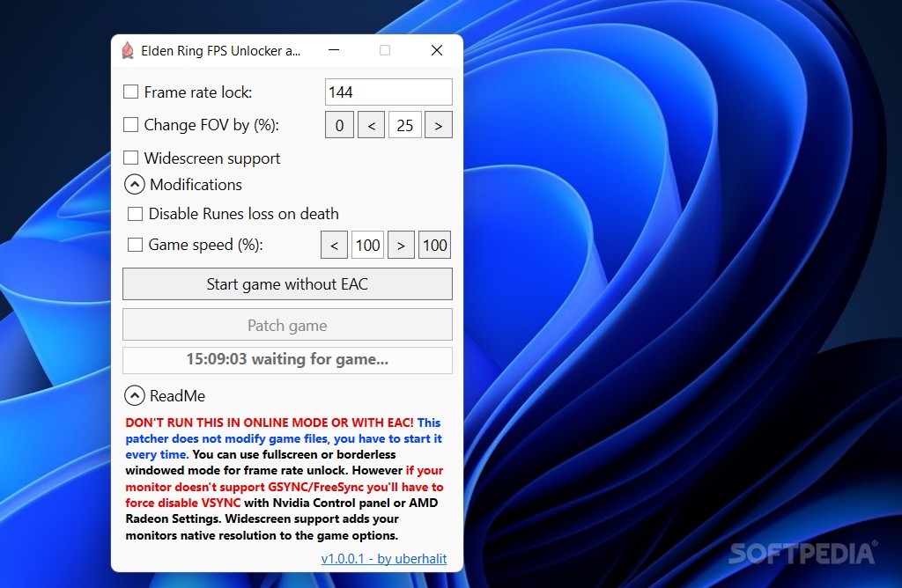
Task: Click the frame rate input showing 144
Action: tap(388, 92)
